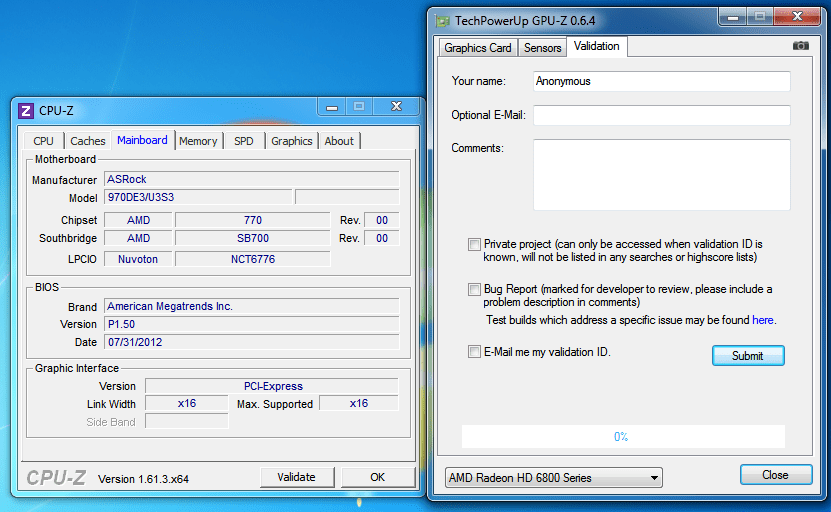Click the CPU-Z purple Z title icon
The image size is (831, 512).
click(26, 111)
